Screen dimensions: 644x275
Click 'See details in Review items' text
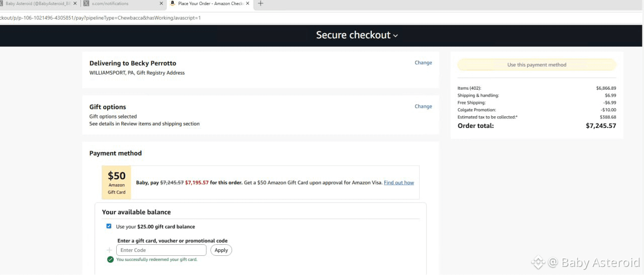coord(144,123)
